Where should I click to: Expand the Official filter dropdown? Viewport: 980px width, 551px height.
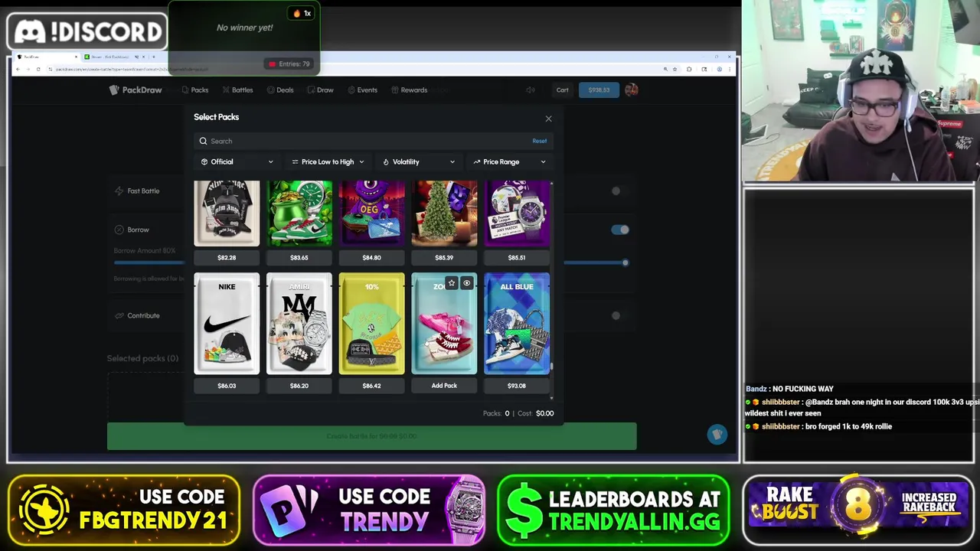coord(237,161)
